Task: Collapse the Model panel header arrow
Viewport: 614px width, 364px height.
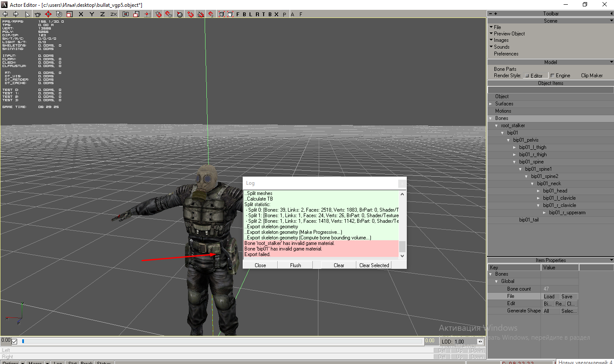Action: click(x=611, y=62)
